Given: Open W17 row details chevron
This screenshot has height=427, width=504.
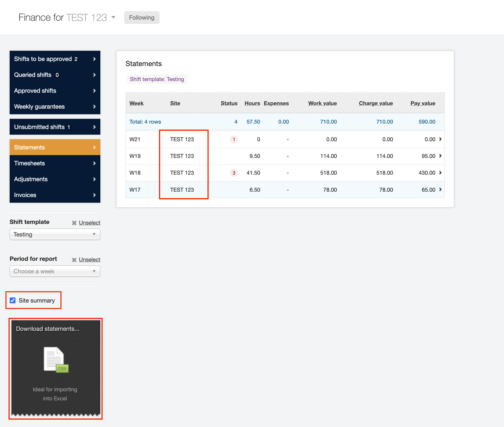Looking at the screenshot, I should pos(440,190).
